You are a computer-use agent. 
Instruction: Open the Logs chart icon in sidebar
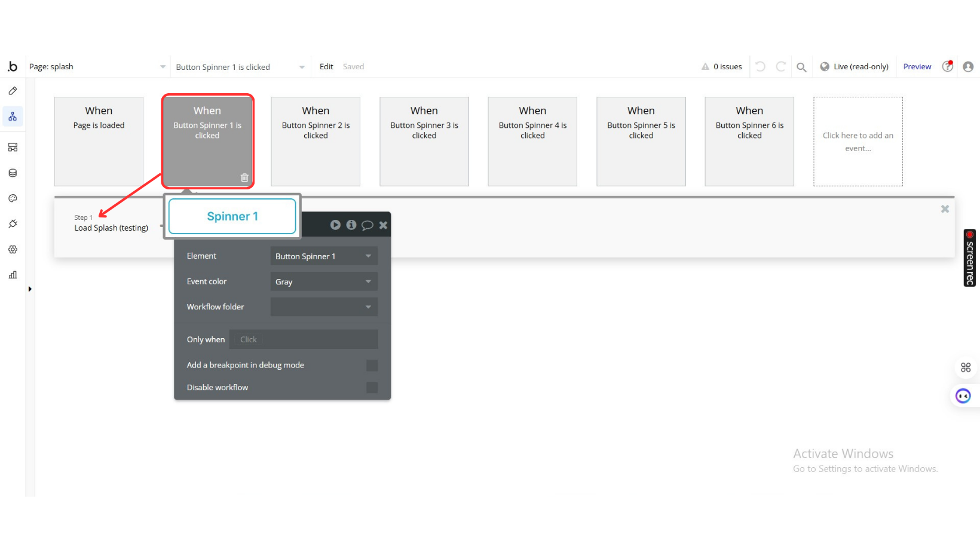coord(13,275)
